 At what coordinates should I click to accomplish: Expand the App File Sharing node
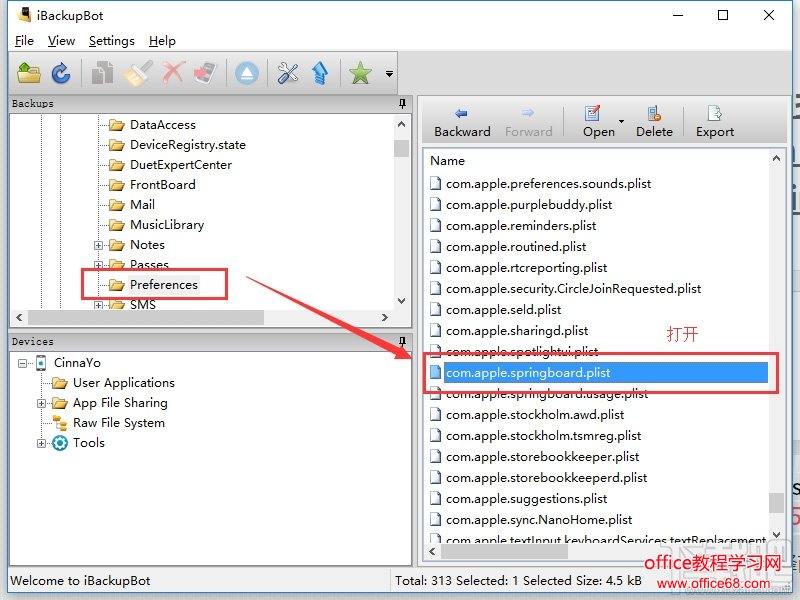point(42,403)
